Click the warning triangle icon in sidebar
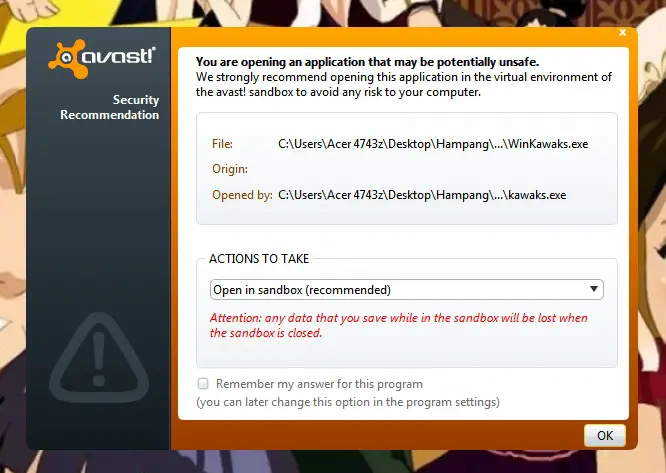This screenshot has width=666, height=473. (99, 357)
